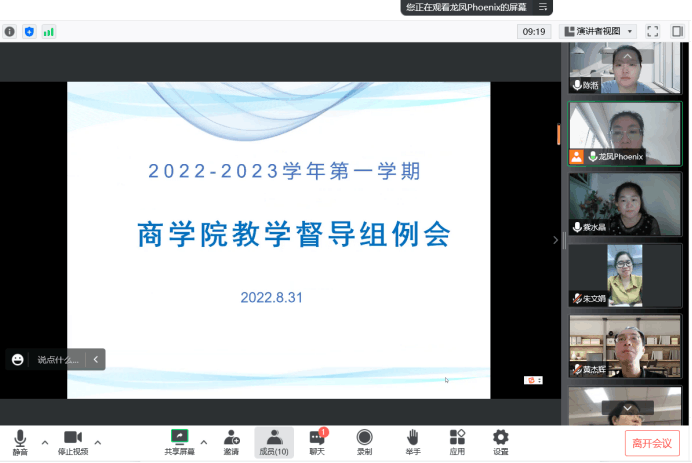Screen dimensions: 692x463
Task: Open the speaker view (演讲者视图) dropdown
Action: pos(598,31)
